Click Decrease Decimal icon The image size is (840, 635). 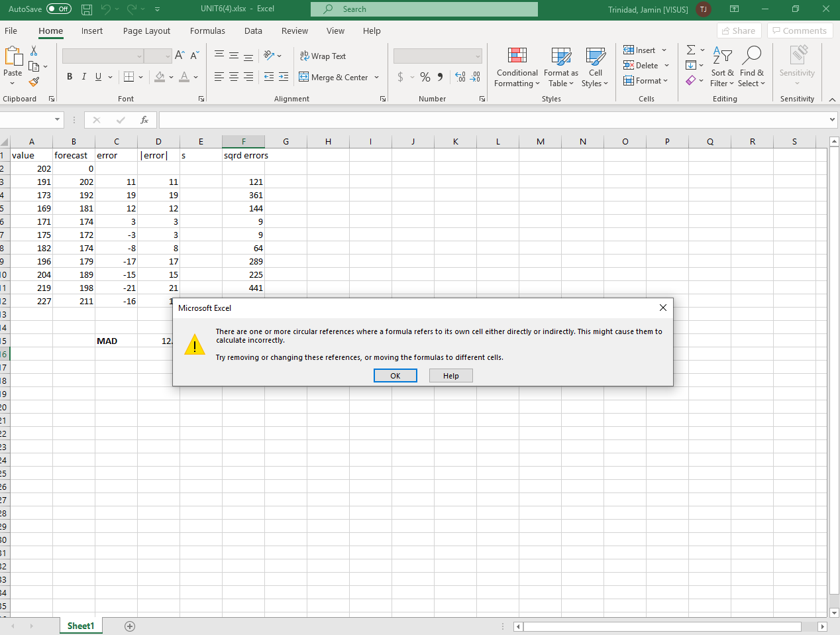coord(475,77)
